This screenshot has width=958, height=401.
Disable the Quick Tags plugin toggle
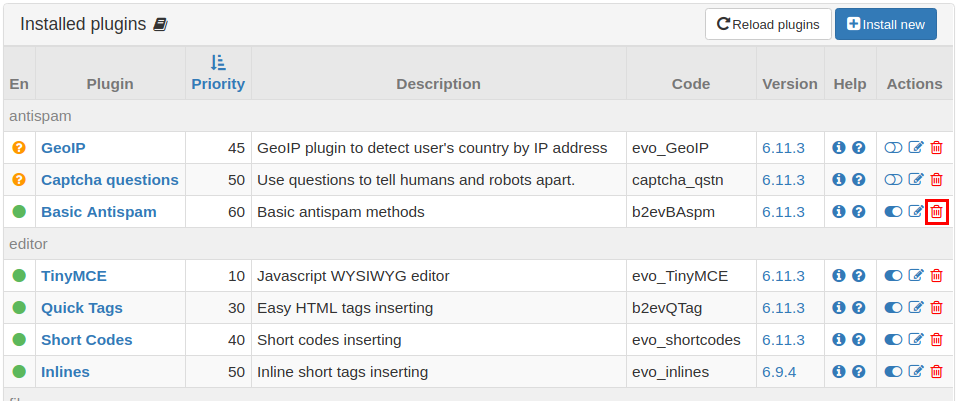(x=893, y=307)
